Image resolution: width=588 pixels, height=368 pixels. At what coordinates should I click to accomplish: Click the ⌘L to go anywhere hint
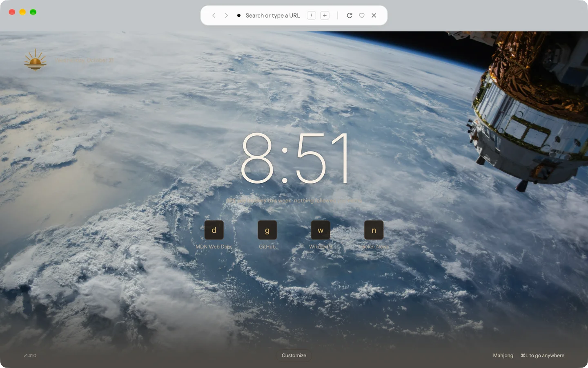tap(542, 356)
